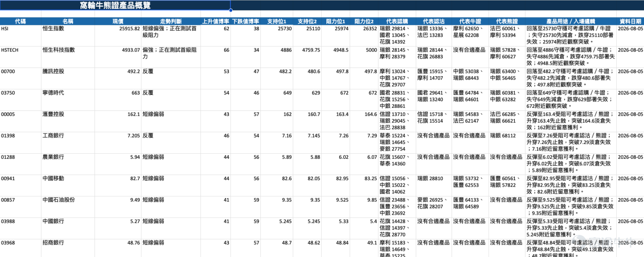
Task: Select the 現價 header cell
Action: point(118,21)
